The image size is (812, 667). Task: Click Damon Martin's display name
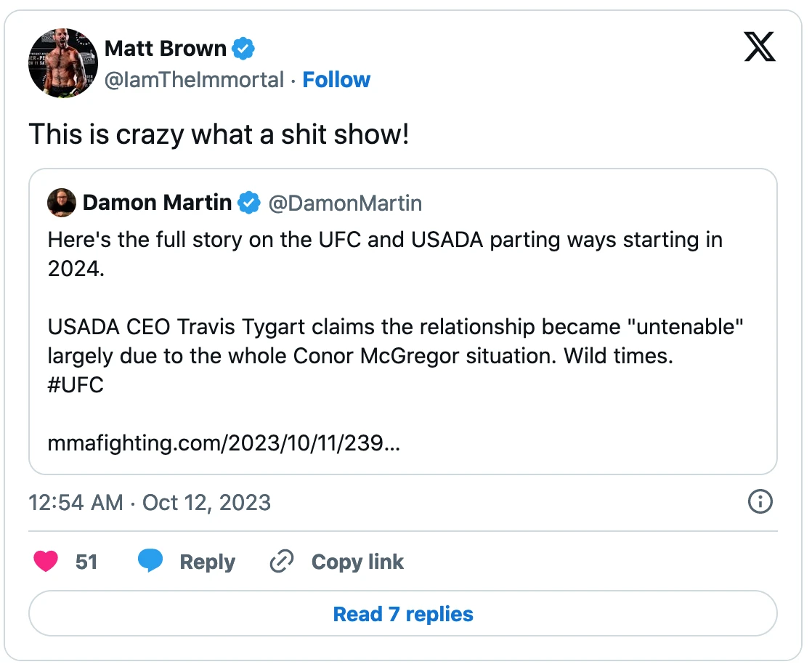[x=157, y=203]
